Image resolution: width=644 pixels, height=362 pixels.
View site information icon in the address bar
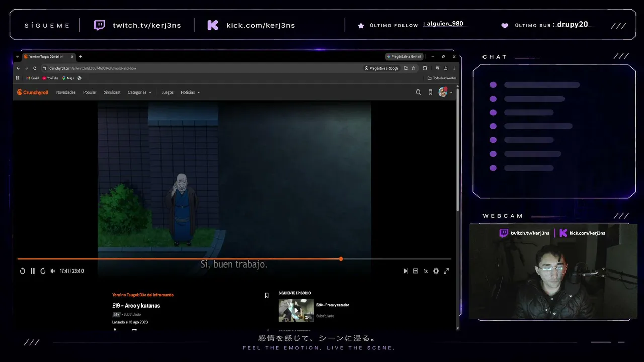pos(45,68)
